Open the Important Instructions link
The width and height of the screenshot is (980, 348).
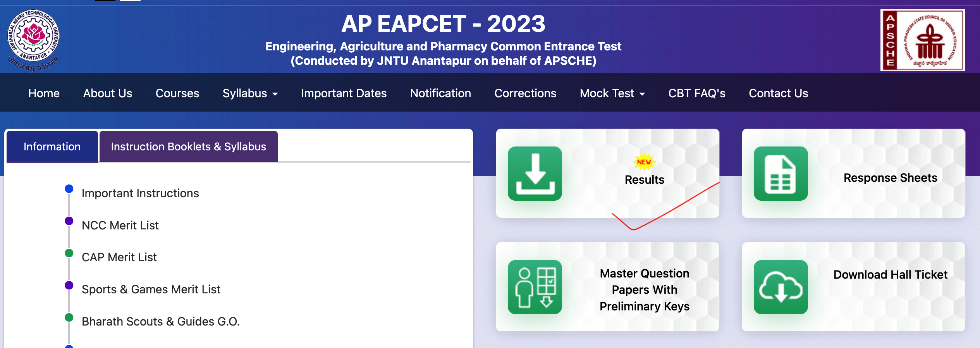click(x=140, y=193)
